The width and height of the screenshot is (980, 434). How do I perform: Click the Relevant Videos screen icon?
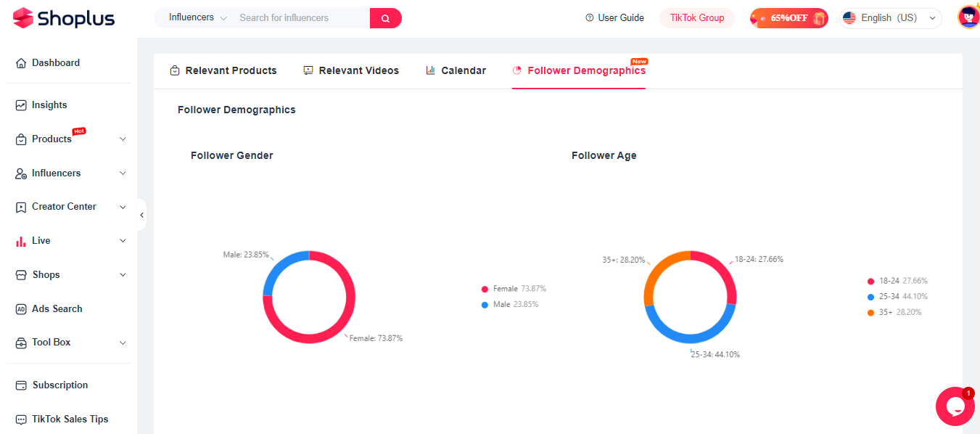[308, 70]
